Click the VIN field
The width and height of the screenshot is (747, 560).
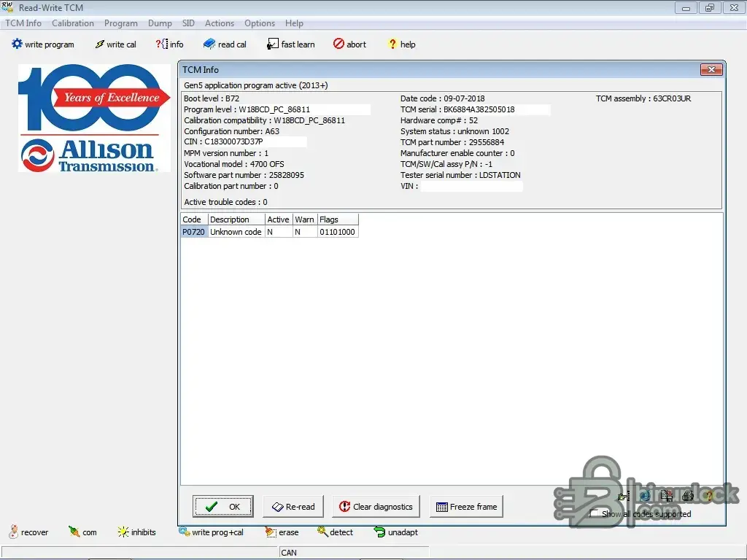point(472,186)
